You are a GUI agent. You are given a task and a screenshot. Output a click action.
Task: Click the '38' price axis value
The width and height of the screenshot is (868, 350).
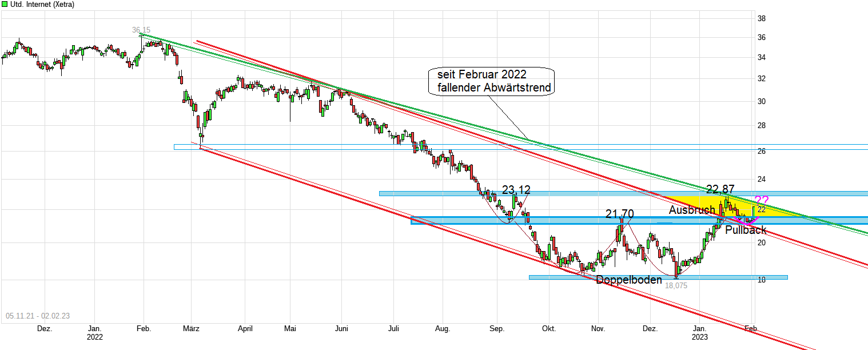[762, 18]
